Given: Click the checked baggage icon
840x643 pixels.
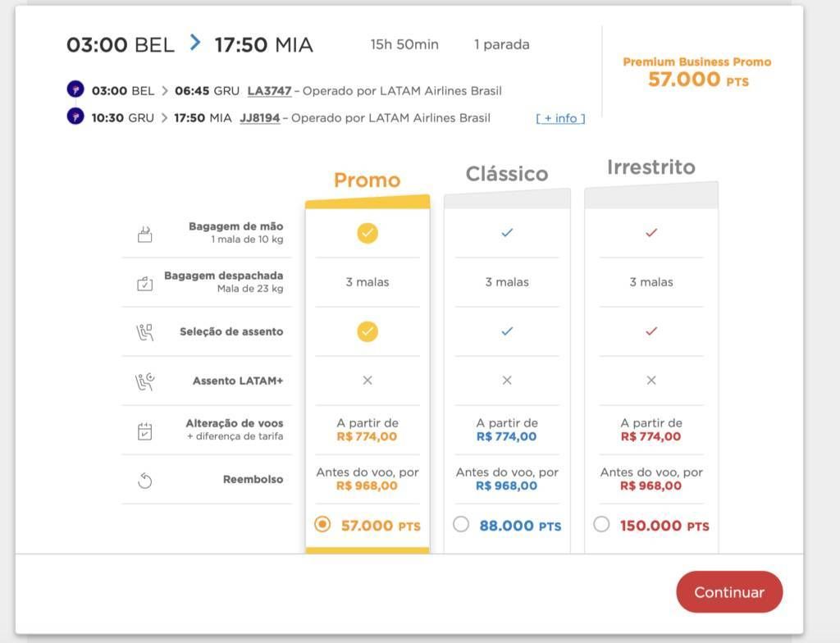Looking at the screenshot, I should (144, 283).
